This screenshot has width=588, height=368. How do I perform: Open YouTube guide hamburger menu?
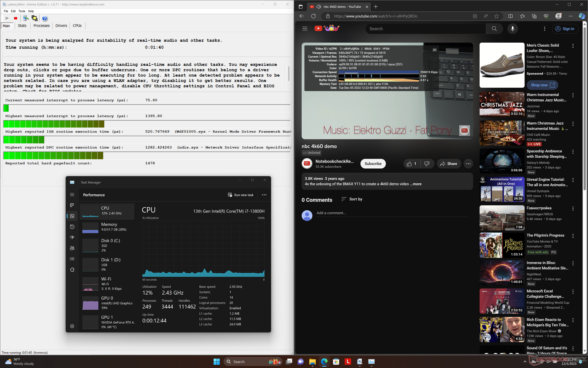[x=305, y=29]
